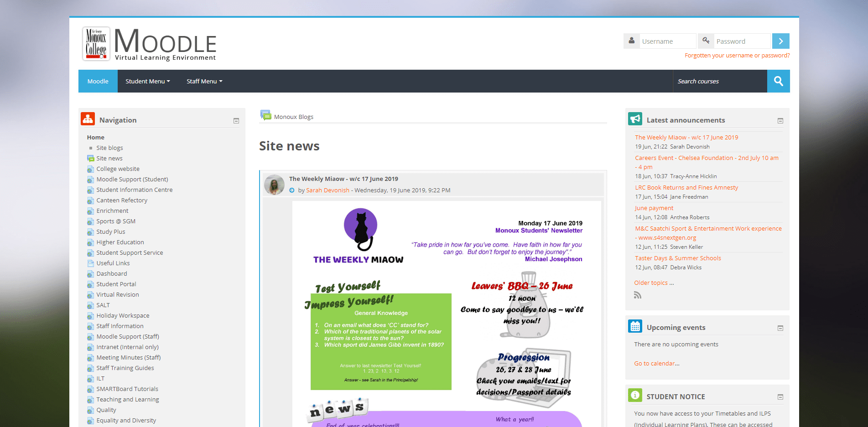The width and height of the screenshot is (868, 427).
Task: Open Teaching and Learning link
Action: (x=128, y=400)
